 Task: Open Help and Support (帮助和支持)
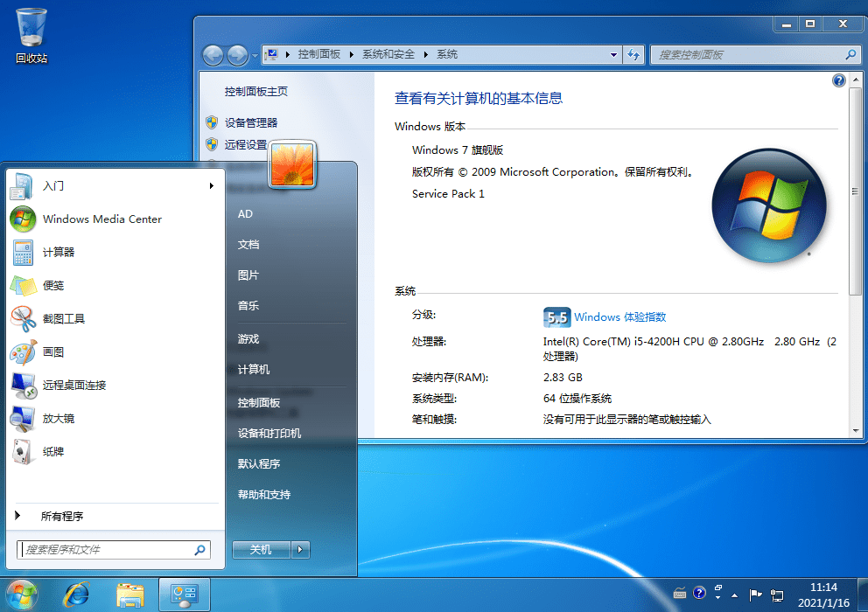point(264,495)
